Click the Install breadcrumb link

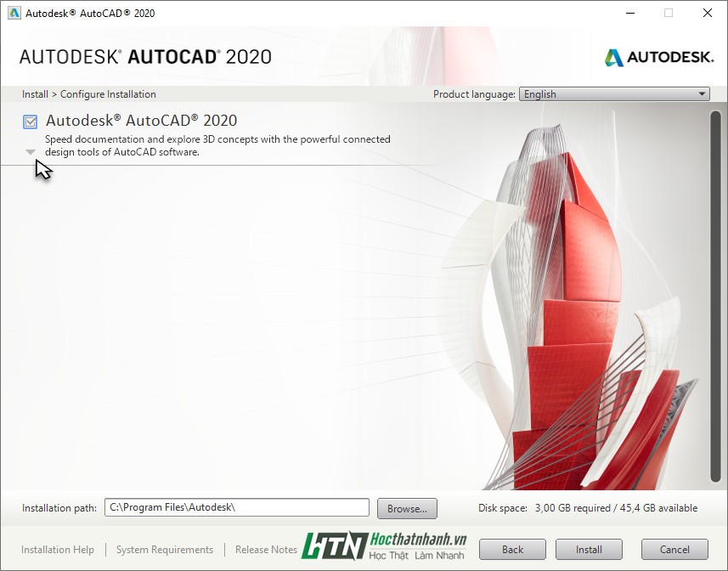[36, 94]
